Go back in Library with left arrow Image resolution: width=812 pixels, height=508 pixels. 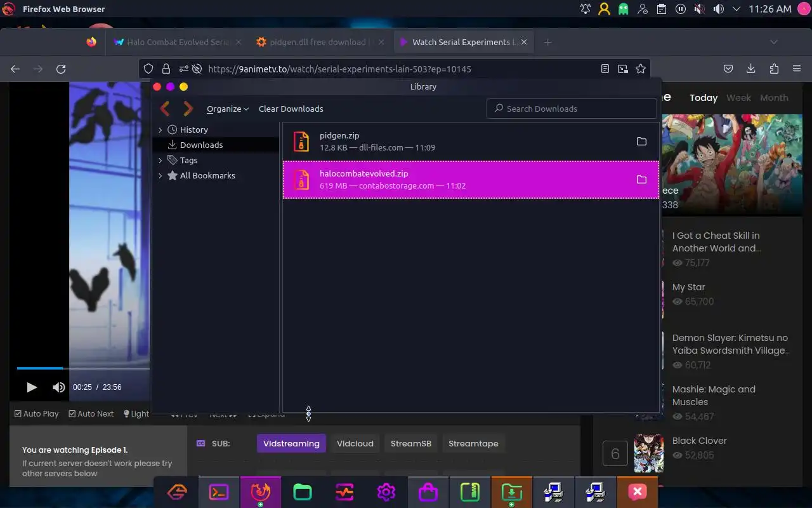coord(165,109)
